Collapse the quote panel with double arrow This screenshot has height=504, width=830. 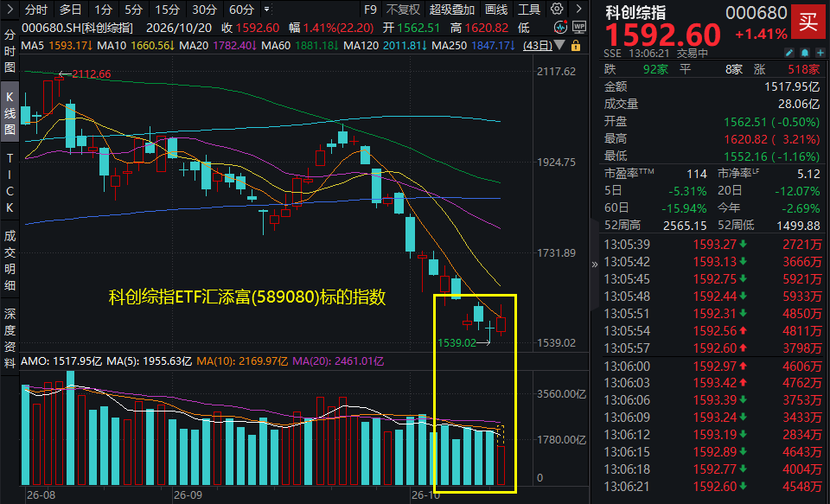click(595, 265)
